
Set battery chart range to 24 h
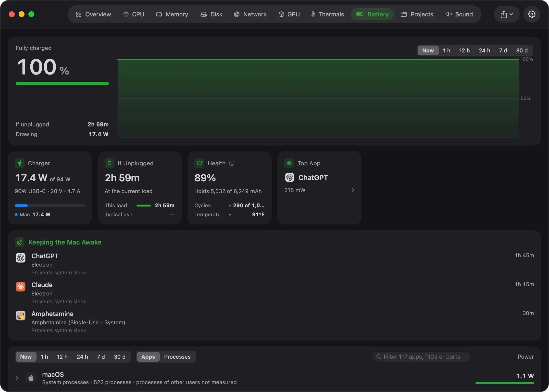(485, 50)
